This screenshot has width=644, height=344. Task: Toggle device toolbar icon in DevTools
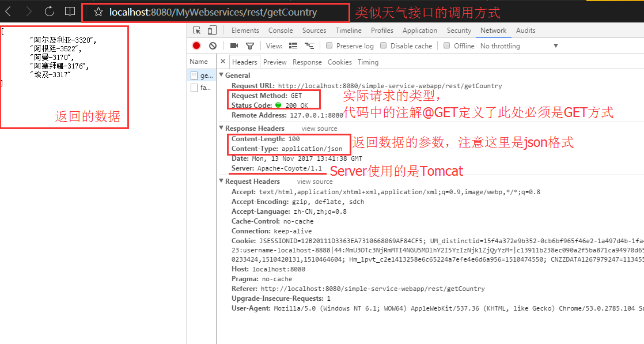pyautogui.click(x=212, y=30)
